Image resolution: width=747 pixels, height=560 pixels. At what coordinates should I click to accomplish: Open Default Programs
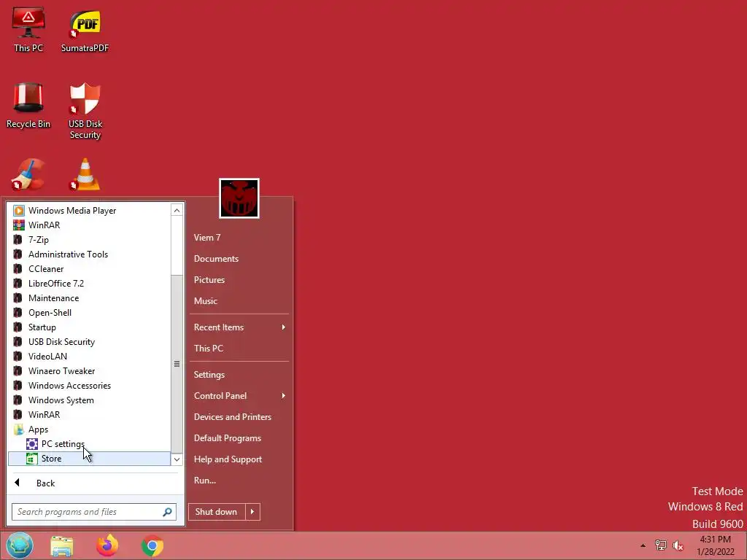coord(239,438)
